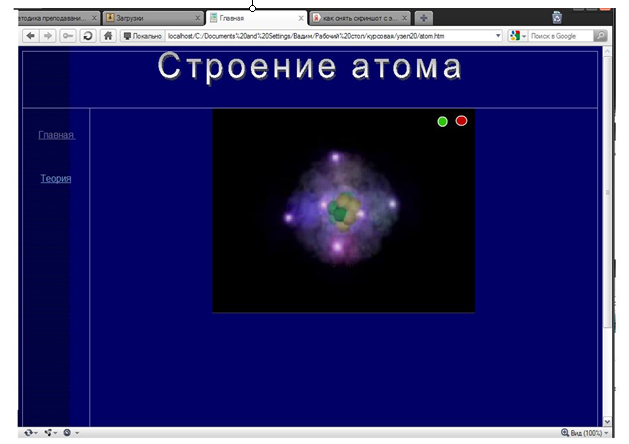This screenshot has height=444, width=629.
Task: Open the Главная link in sidebar
Action: point(57,135)
